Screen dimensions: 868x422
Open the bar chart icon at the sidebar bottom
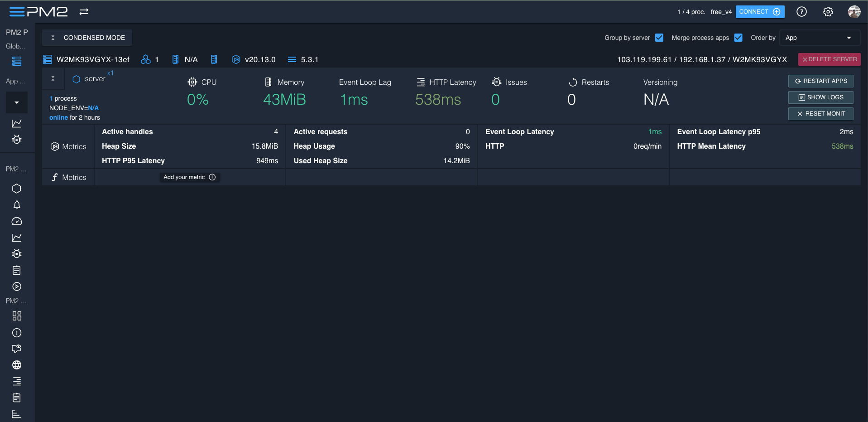coord(17,414)
